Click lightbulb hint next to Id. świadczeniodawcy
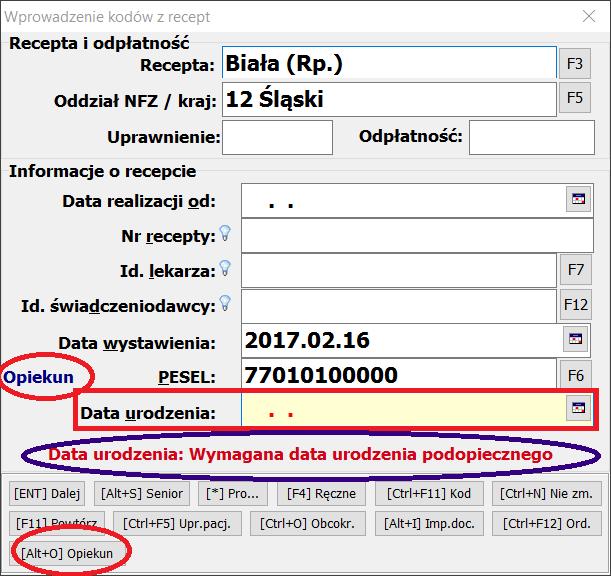Screen dimensions: 611x576 (x=225, y=303)
